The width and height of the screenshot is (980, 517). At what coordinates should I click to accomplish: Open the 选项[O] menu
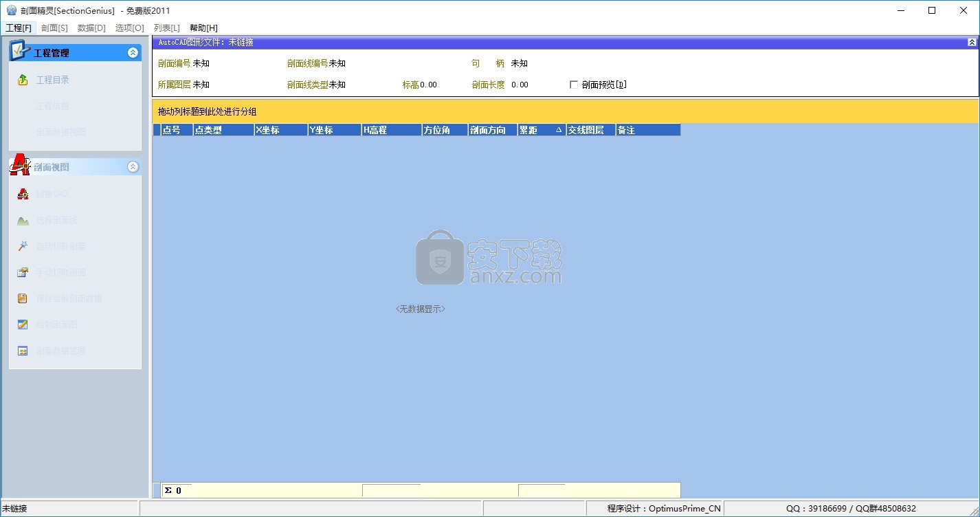point(129,27)
